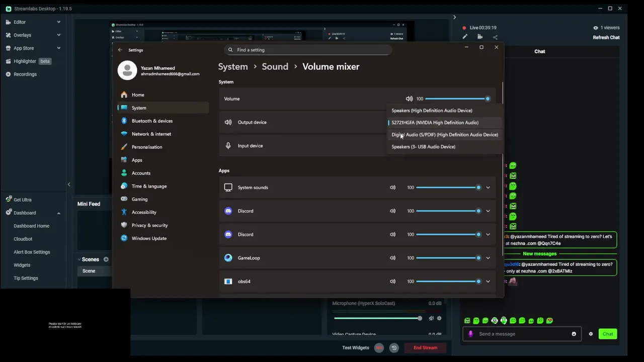The height and width of the screenshot is (362, 644).
Task: Mute the System sounds speaker icon
Action: click(392, 188)
